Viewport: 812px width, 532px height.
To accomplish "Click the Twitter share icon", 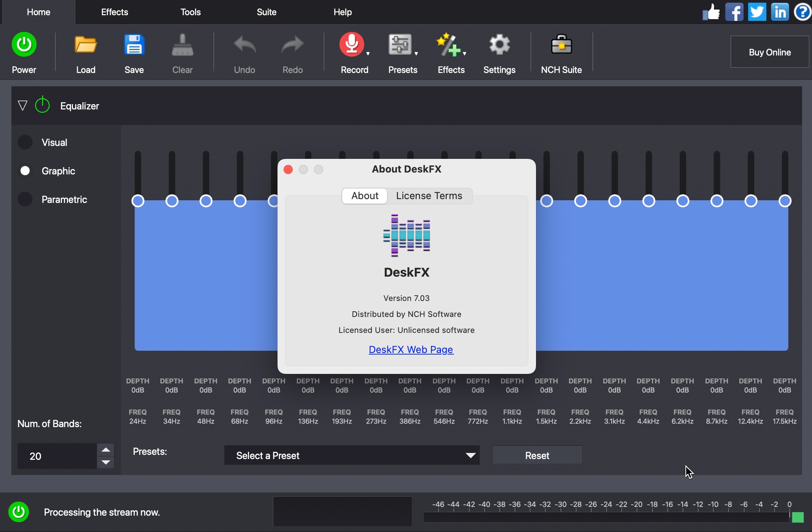I will pos(757,12).
